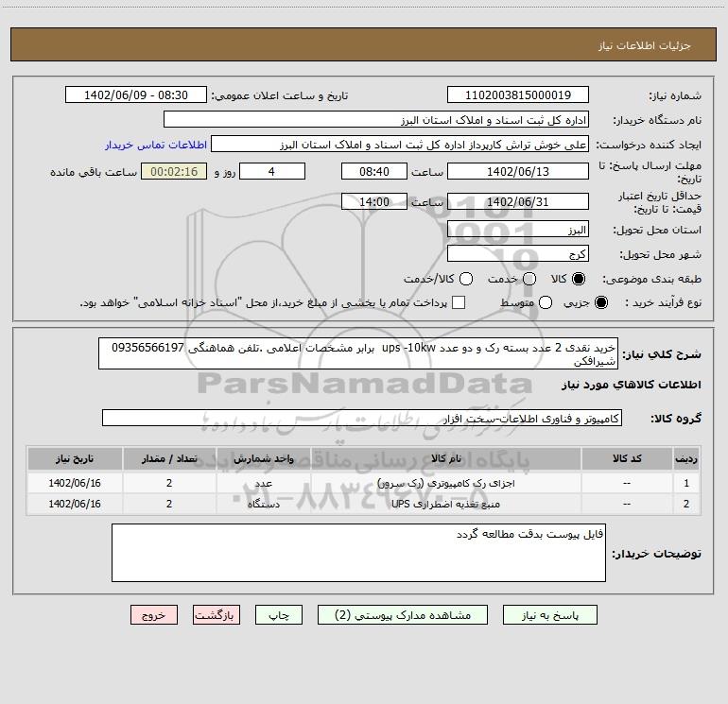Click the کد کالا column header

pos(627,458)
